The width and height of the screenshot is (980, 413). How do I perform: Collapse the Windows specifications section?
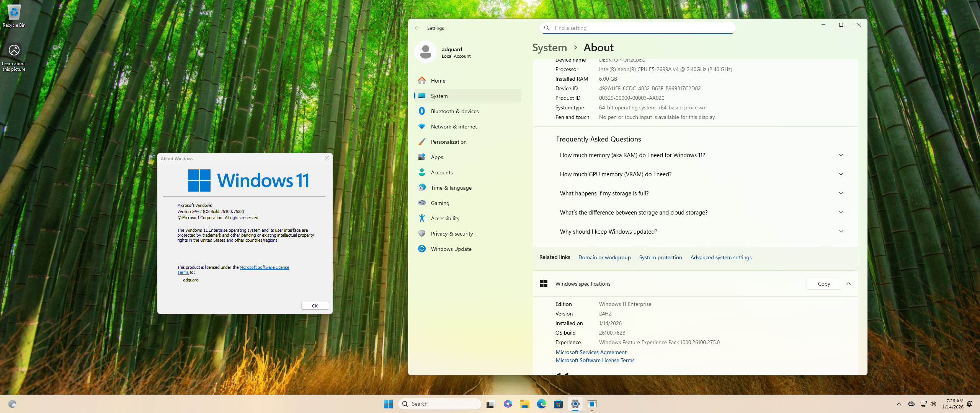[x=849, y=284]
